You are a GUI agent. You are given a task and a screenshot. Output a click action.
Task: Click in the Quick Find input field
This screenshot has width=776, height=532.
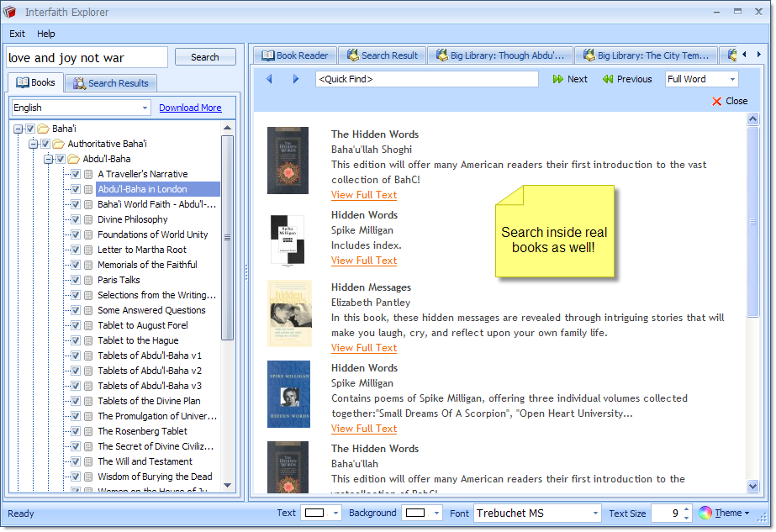(x=426, y=79)
